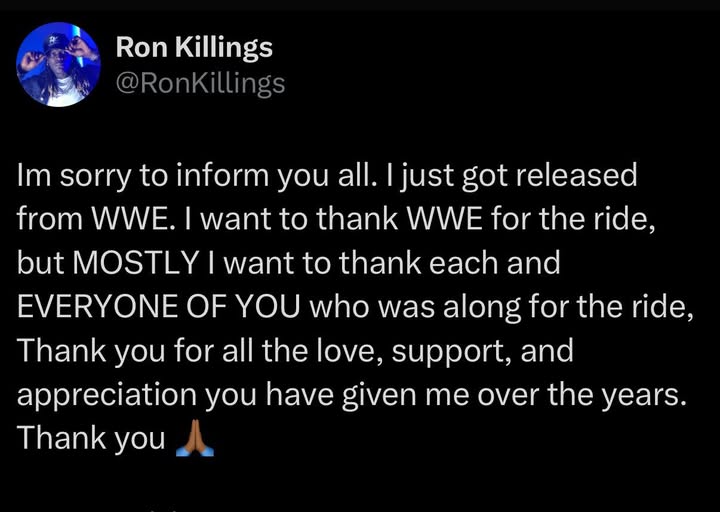720x512 pixels.
Task: Select the first line starting Im sorry
Action: coord(327,176)
